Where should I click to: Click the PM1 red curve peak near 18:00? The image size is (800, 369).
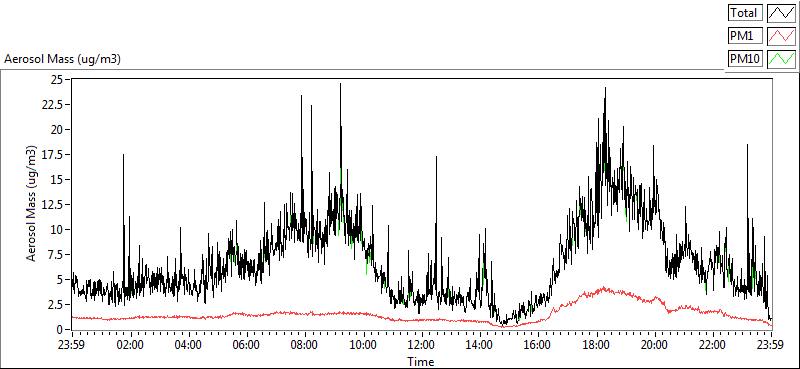point(604,288)
